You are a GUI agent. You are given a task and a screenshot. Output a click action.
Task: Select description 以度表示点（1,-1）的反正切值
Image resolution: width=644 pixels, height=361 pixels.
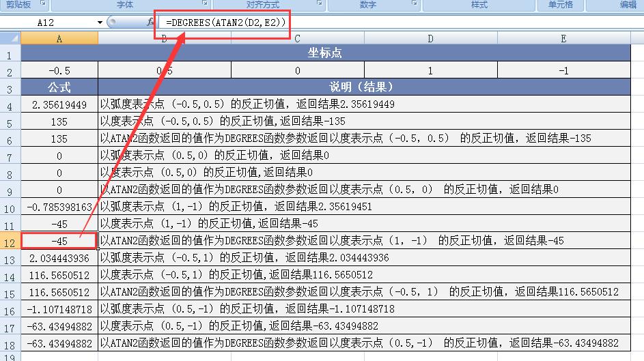coord(364,224)
